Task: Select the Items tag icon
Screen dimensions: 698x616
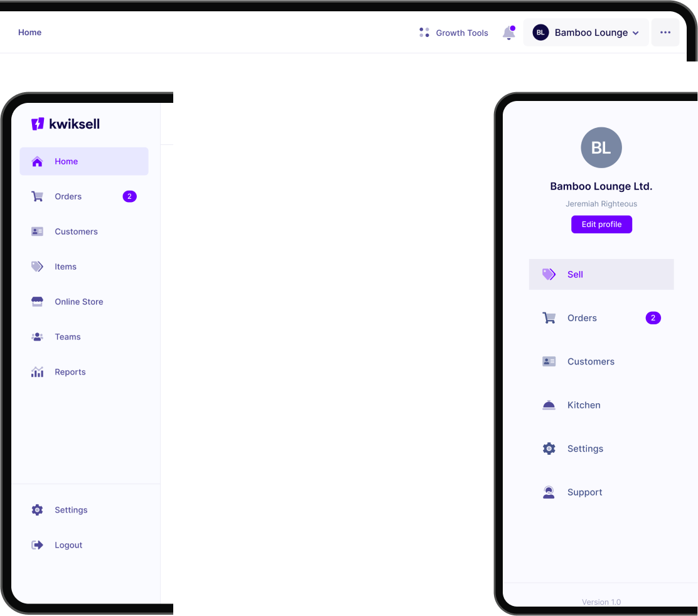Action: tap(38, 267)
